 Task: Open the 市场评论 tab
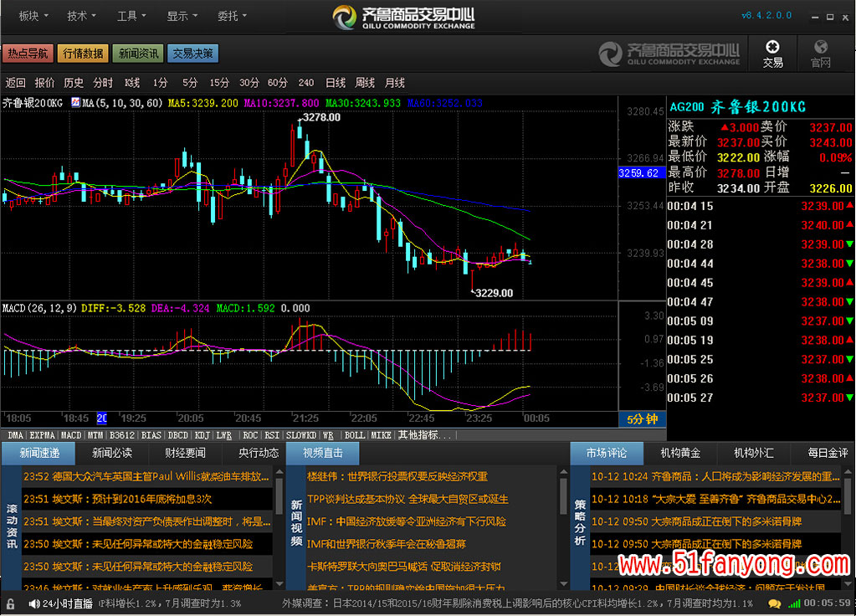pyautogui.click(x=606, y=454)
